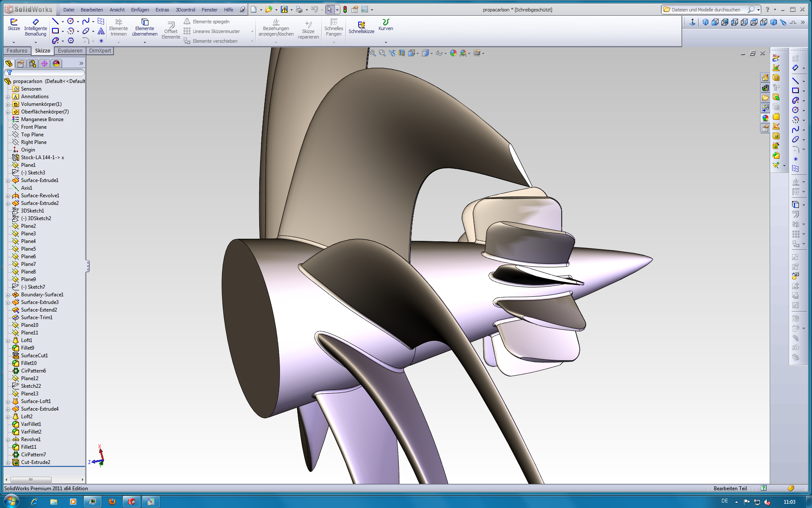Click the Elemente trimmen tool
The width and height of the screenshot is (812, 508).
point(118,22)
